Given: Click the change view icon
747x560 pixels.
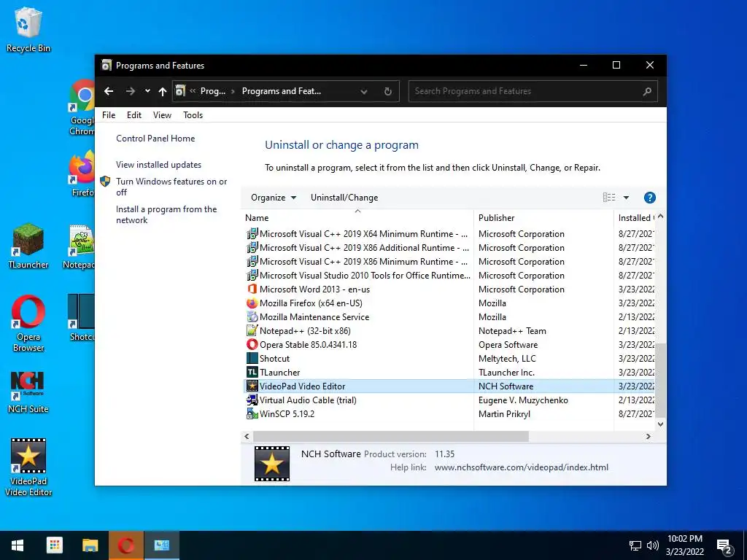Looking at the screenshot, I should coord(609,197).
